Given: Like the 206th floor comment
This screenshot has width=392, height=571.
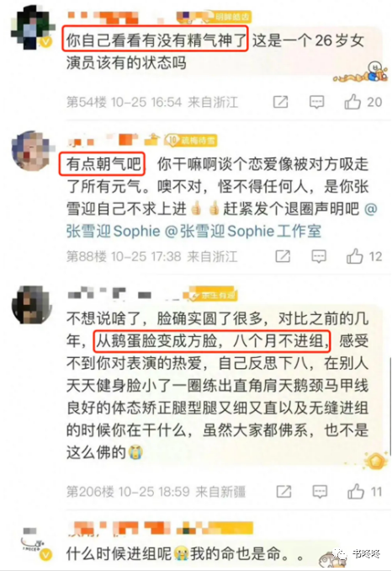Looking at the screenshot, I should [x=356, y=492].
